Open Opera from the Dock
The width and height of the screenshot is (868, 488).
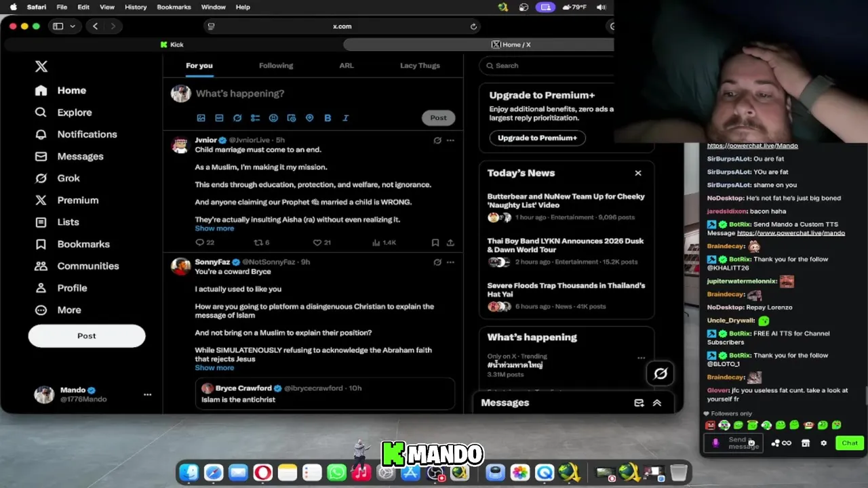click(262, 472)
